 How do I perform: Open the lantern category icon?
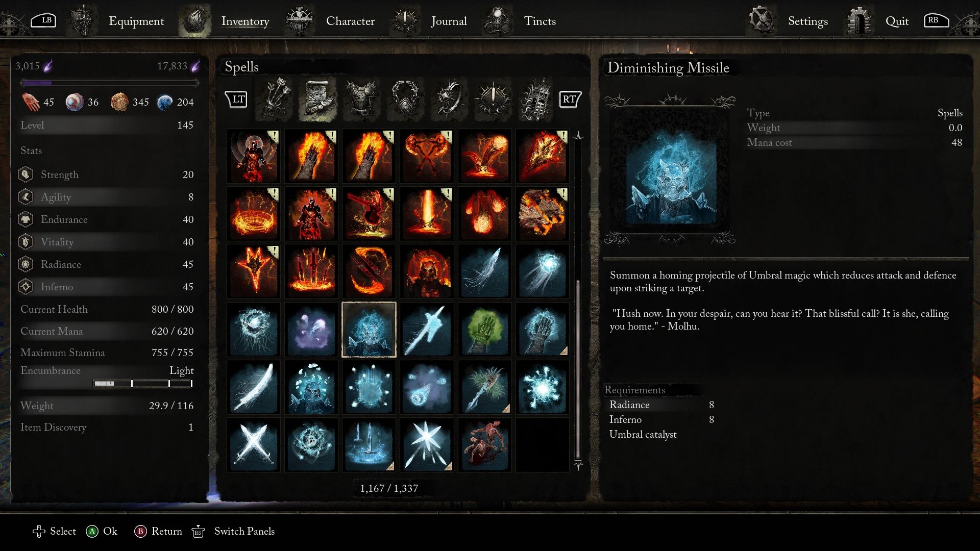tap(536, 98)
